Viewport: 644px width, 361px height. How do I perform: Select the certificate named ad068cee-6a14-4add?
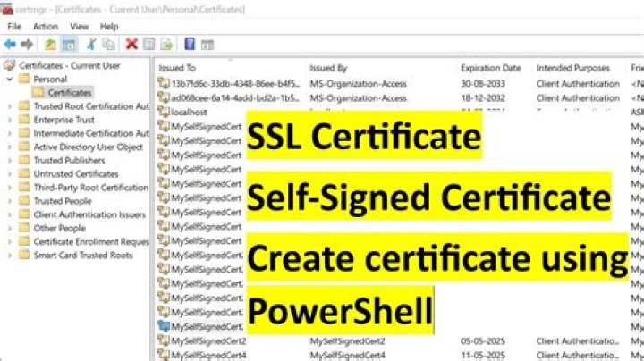click(236, 97)
